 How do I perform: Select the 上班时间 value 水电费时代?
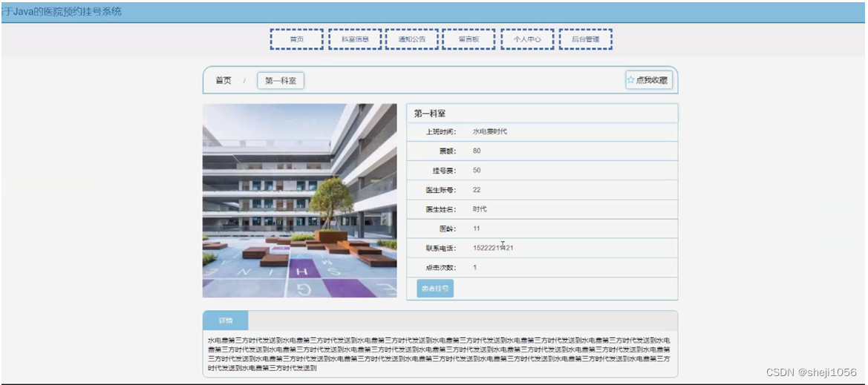(490, 131)
